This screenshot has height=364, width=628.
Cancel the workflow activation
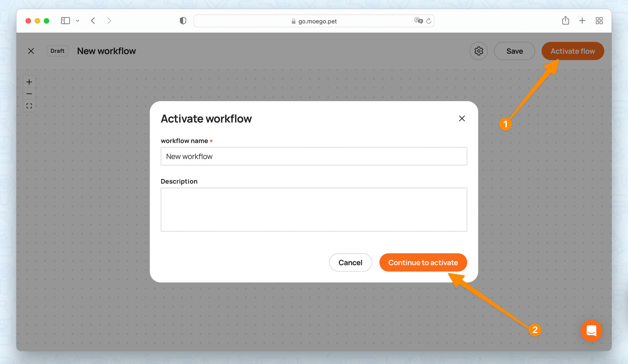(x=350, y=262)
